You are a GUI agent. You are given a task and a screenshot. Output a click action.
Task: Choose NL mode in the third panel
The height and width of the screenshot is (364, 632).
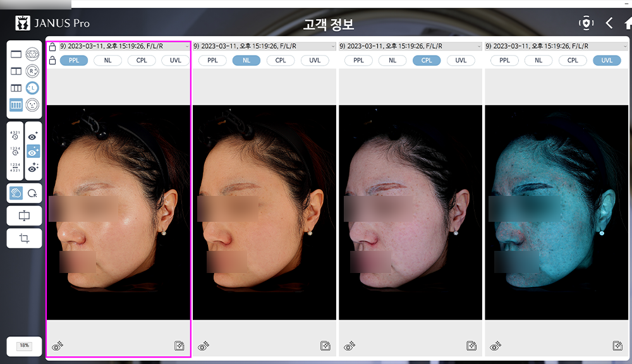click(392, 61)
